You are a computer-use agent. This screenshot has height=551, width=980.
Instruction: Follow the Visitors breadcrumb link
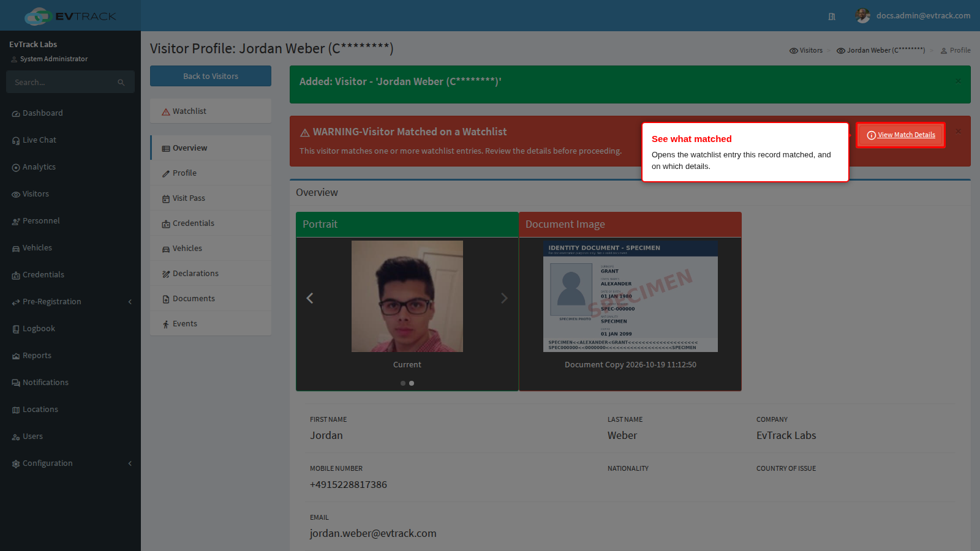[806, 50]
